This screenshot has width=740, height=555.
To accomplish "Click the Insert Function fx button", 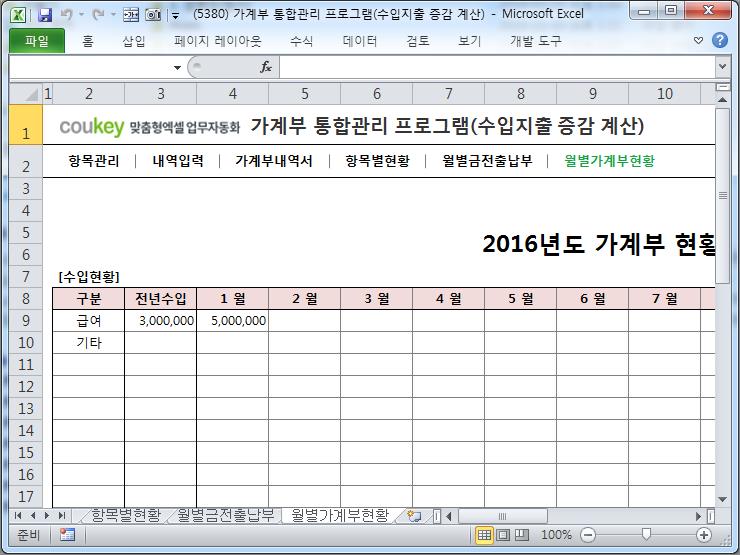I will 266,67.
